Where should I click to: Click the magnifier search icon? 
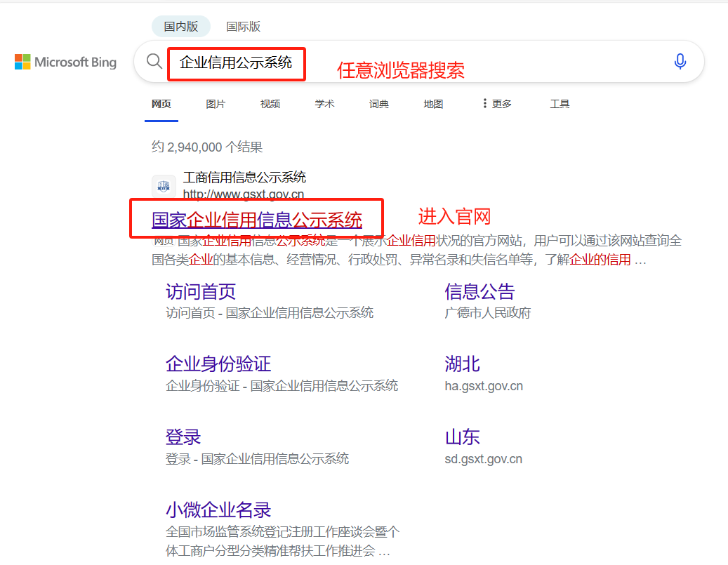coord(154,61)
